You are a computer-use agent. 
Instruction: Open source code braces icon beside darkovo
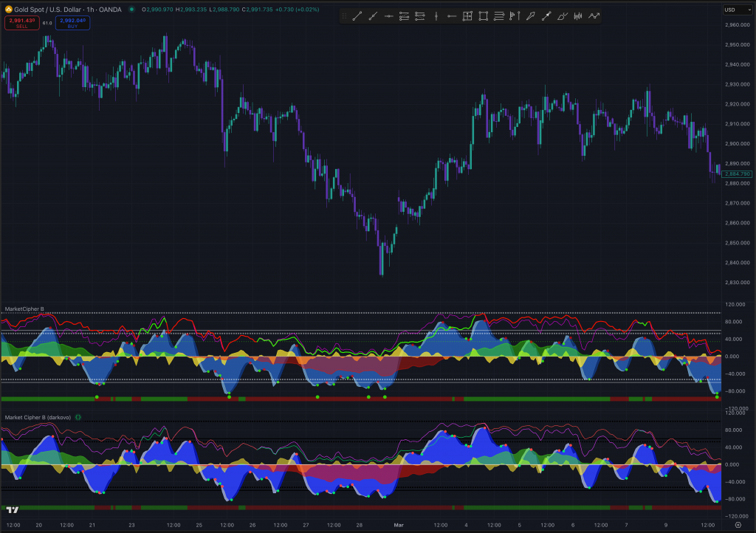click(x=78, y=417)
